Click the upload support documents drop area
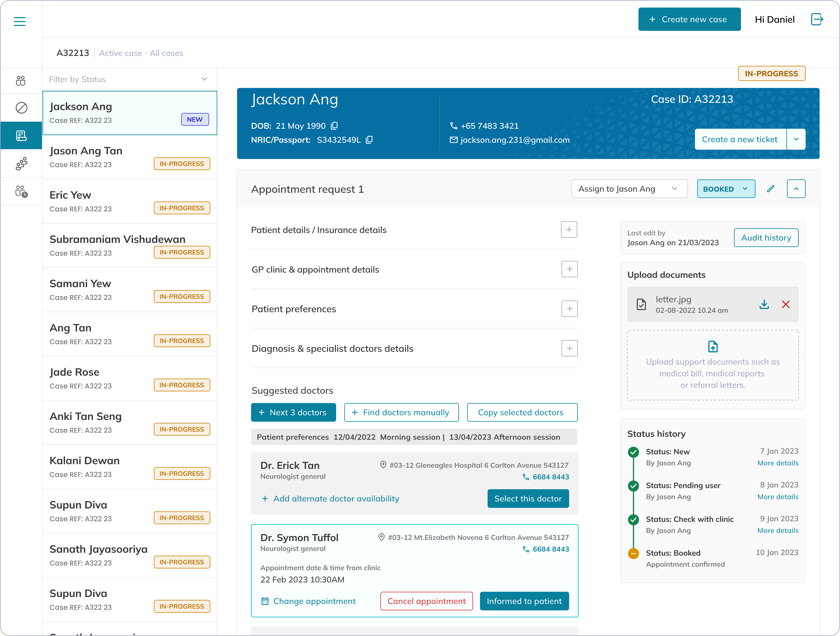The width and height of the screenshot is (840, 636). click(x=713, y=365)
